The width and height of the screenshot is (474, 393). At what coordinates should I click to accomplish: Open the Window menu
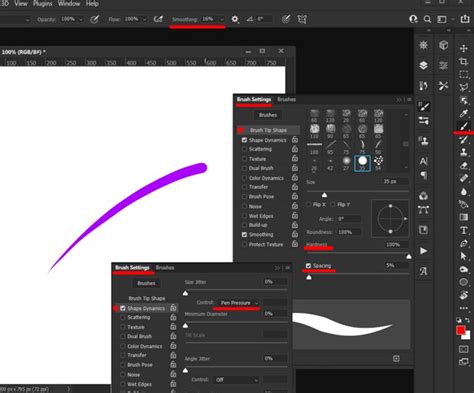(69, 4)
